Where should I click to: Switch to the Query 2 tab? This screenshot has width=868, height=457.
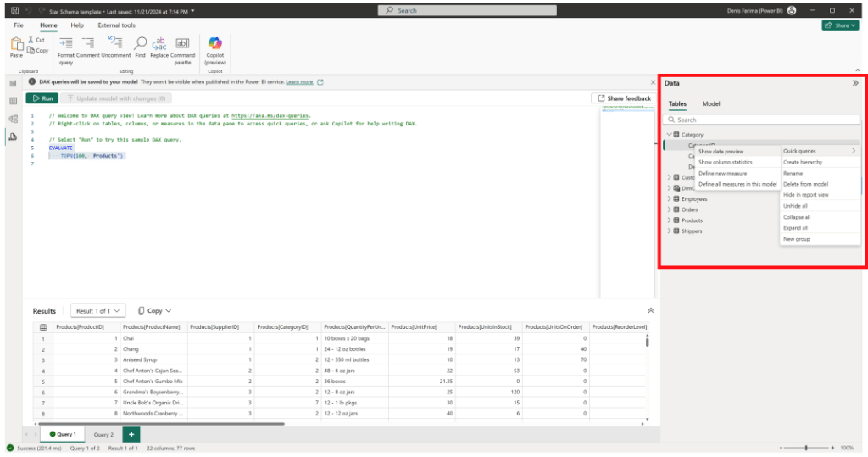tap(103, 434)
